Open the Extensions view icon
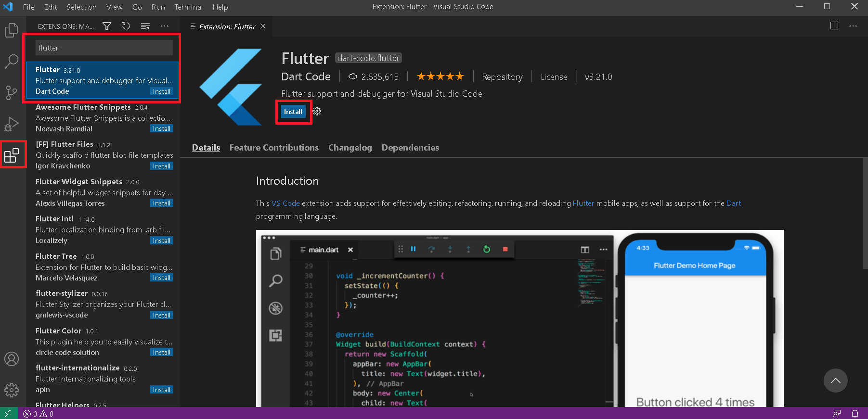This screenshot has width=868, height=419. tap(12, 155)
